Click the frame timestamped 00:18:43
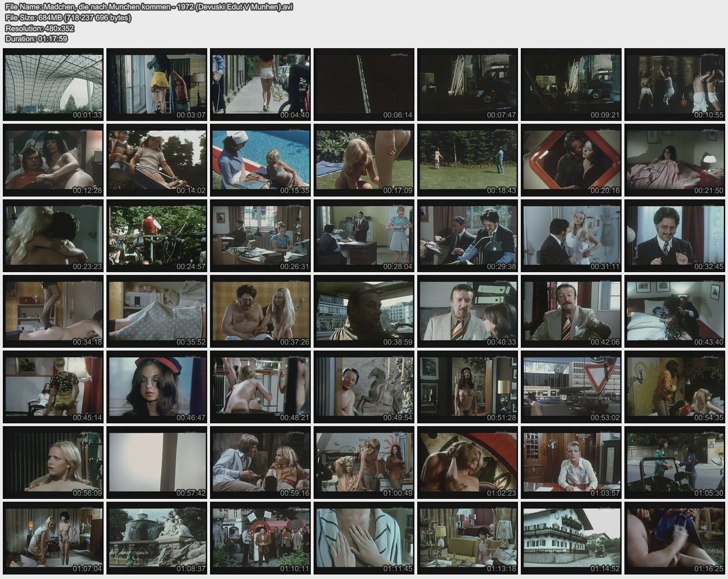Viewport: 728px width, 579px height. tap(468, 160)
